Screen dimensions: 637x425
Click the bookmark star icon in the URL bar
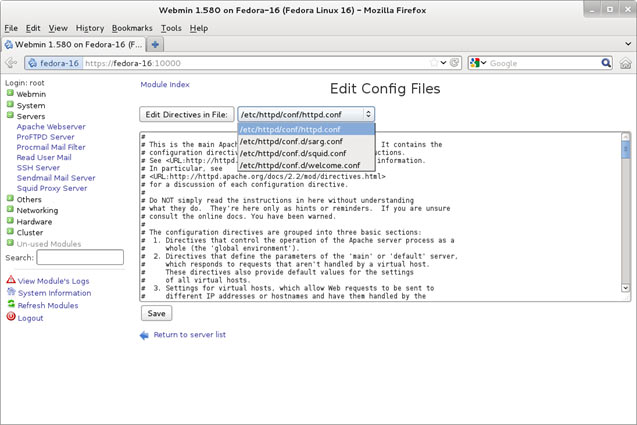click(434, 63)
